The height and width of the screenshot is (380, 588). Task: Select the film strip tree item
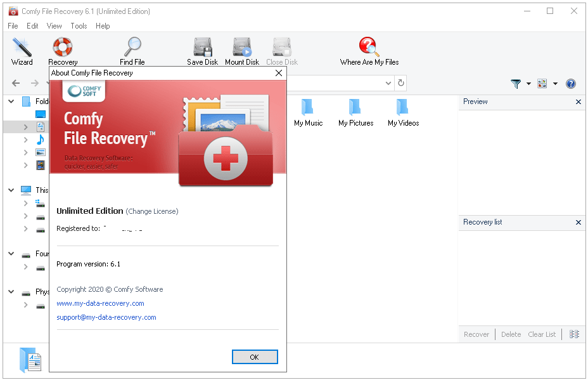coord(41,165)
